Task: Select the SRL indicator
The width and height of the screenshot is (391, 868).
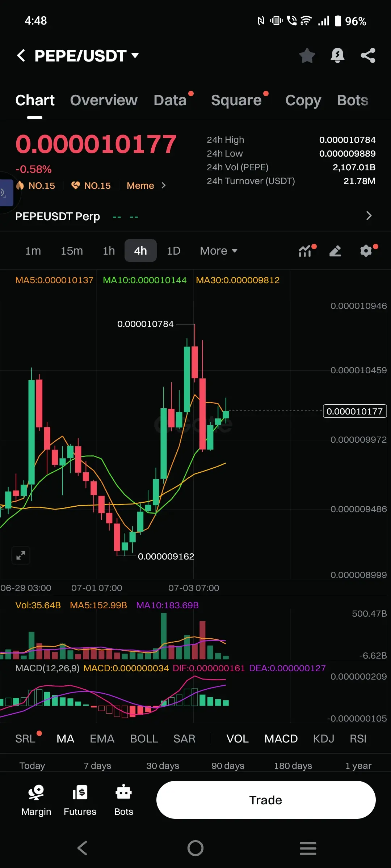Action: point(25,739)
